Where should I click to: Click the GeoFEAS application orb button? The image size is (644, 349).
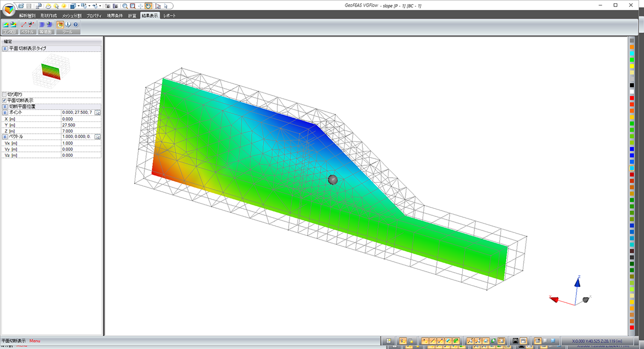click(10, 10)
